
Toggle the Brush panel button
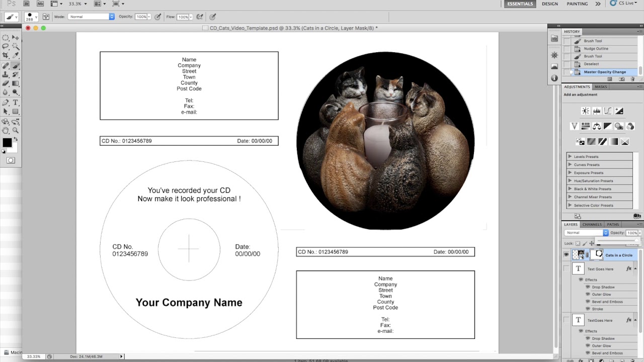coord(47,17)
